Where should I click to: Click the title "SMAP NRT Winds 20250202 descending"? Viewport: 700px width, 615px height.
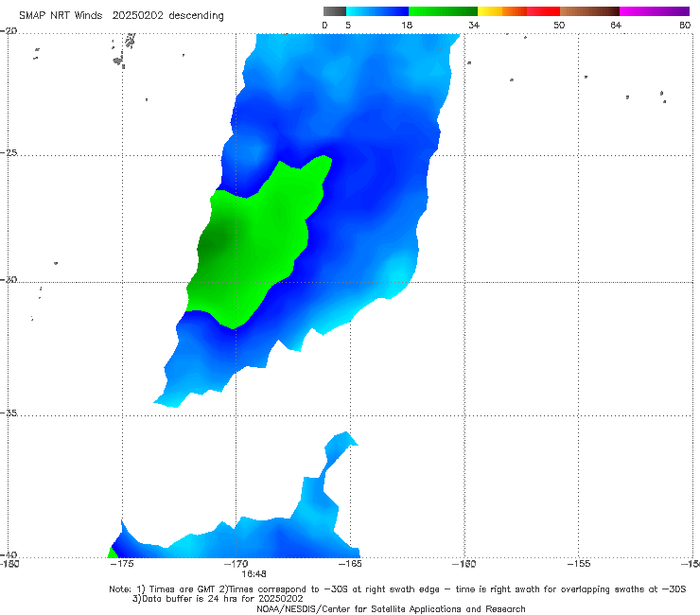pos(121,16)
